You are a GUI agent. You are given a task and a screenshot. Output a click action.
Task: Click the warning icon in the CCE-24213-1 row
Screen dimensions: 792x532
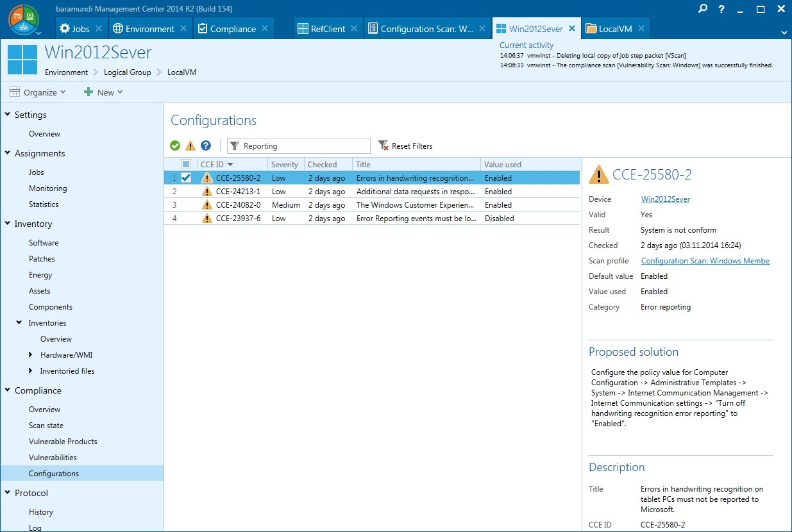click(206, 191)
